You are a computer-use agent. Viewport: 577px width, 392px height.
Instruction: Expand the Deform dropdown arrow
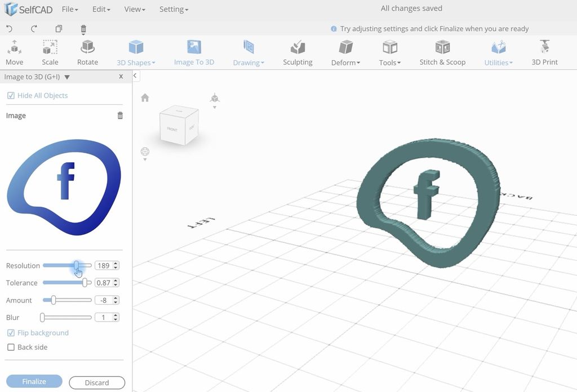coord(358,63)
